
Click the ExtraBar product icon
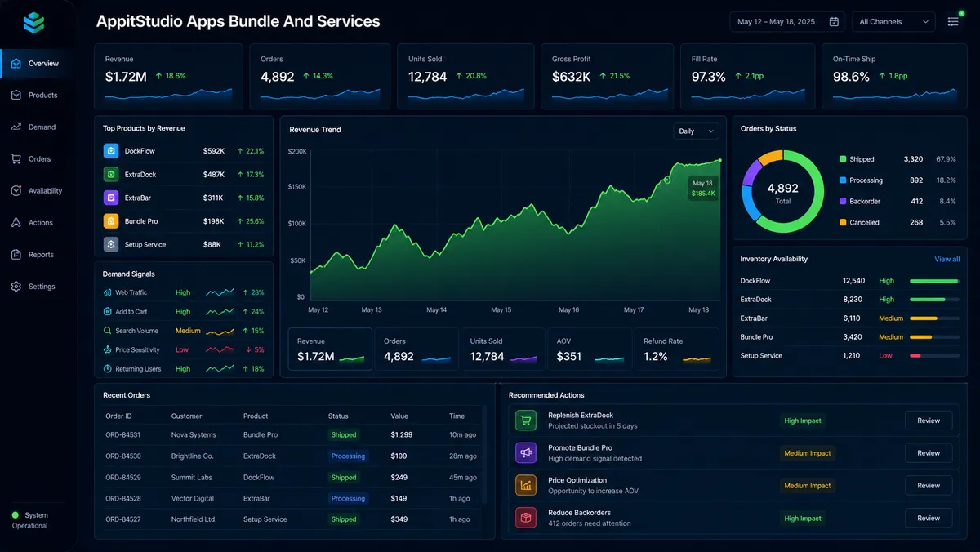(x=111, y=198)
